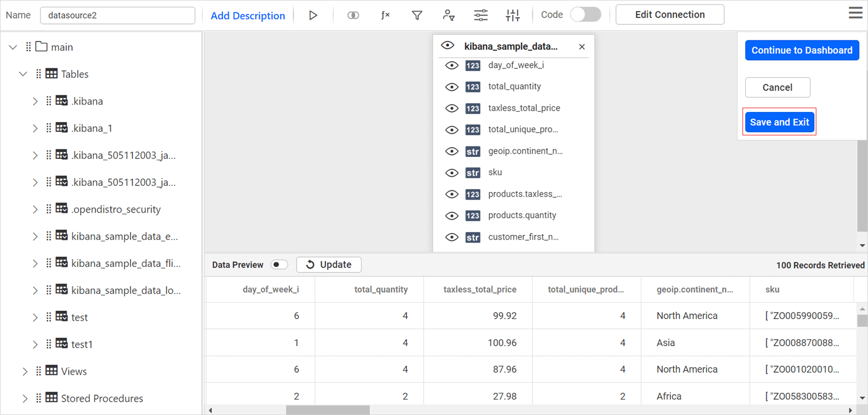
Task: Click the test table icon
Action: tap(62, 317)
